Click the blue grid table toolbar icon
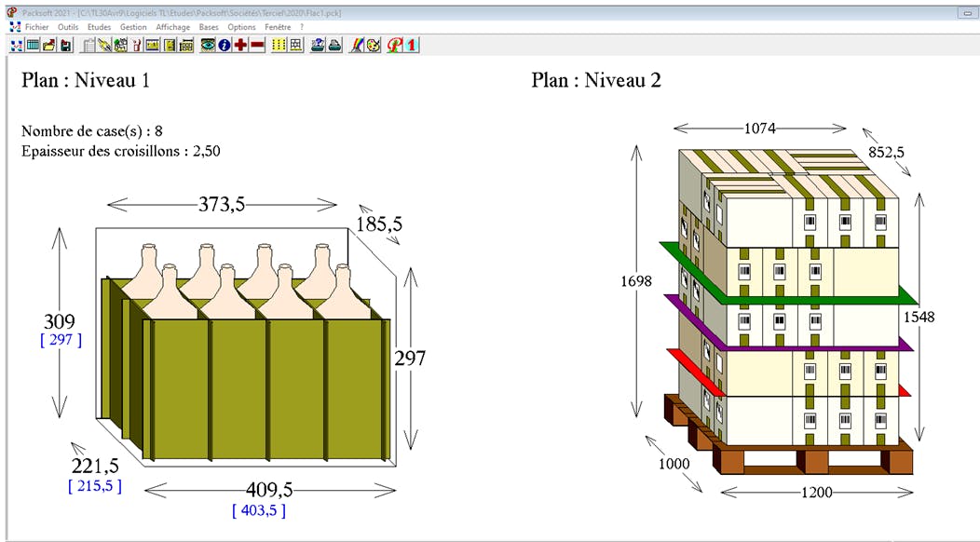980x542 pixels. coord(33,45)
